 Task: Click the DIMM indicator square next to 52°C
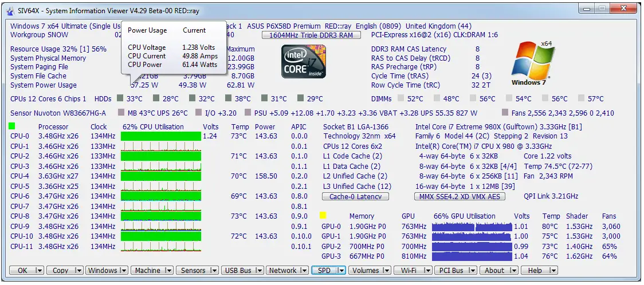pos(400,98)
